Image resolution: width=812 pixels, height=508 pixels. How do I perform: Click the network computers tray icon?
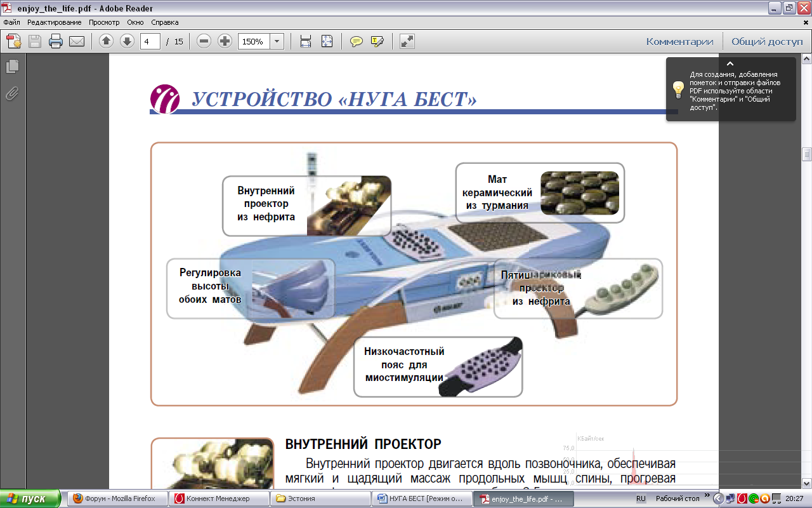pyautogui.click(x=730, y=498)
